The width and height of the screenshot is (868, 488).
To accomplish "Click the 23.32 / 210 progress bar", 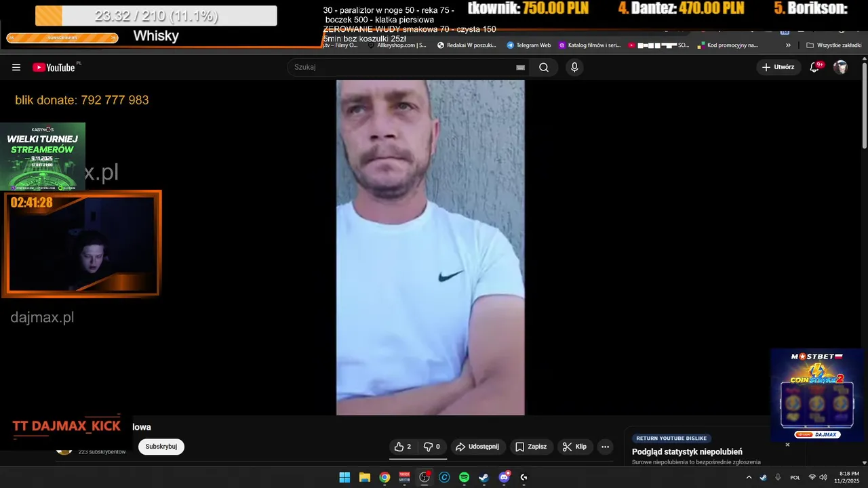I will 156,16.
